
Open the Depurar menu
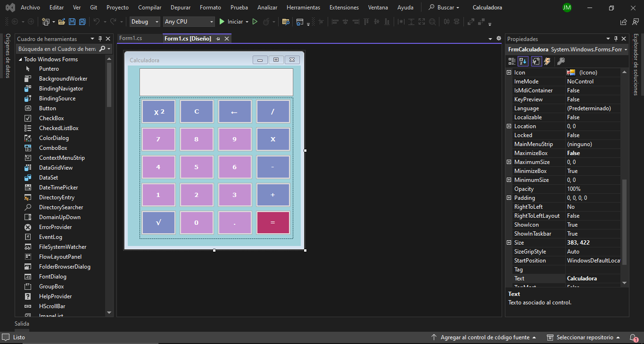click(181, 8)
